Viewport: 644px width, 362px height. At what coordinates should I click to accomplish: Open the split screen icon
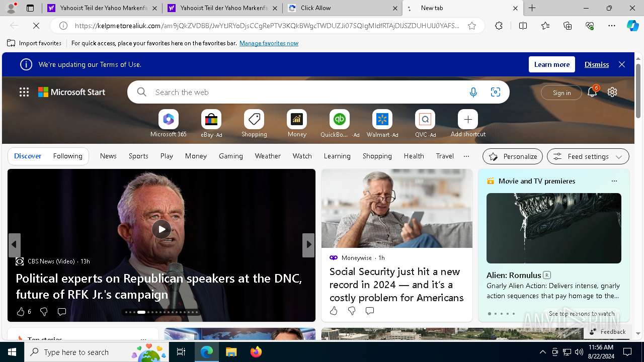click(523, 26)
